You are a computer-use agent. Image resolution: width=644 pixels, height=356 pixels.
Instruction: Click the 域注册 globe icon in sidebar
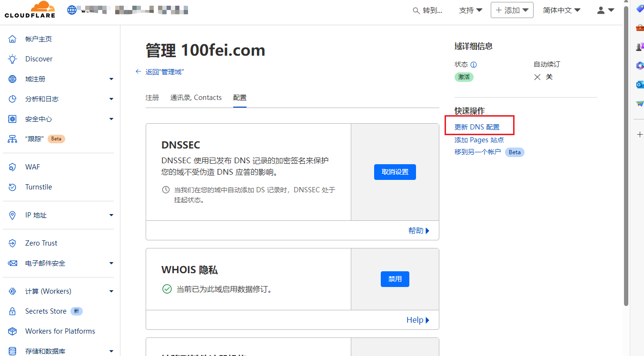pyautogui.click(x=13, y=79)
